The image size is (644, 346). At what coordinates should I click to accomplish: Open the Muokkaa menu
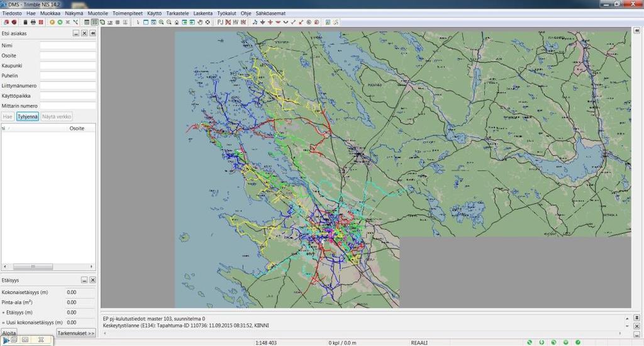coord(50,13)
